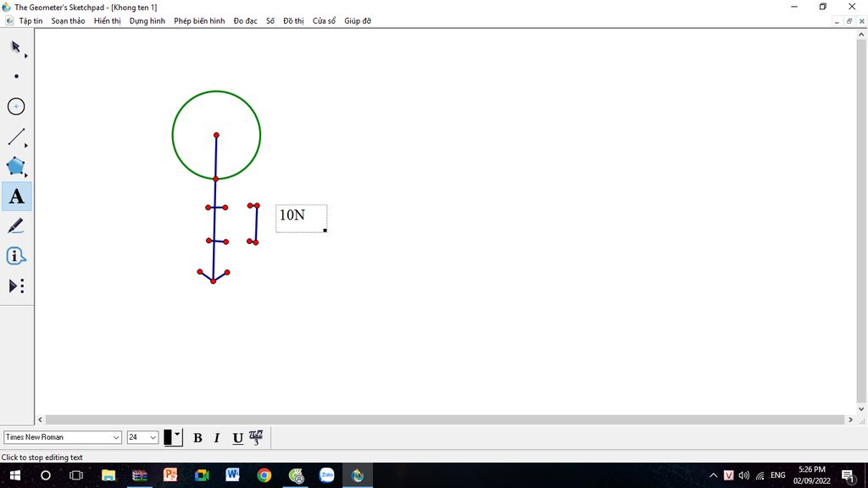Open WinRAR from taskbar
The height and width of the screenshot is (488, 868).
coord(140,475)
